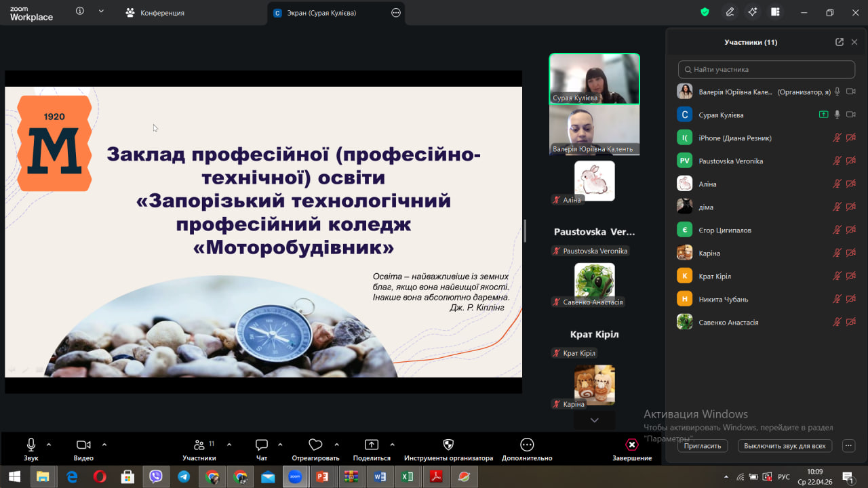Click the Найти участника search field
This screenshot has width=868, height=488.
(x=766, y=69)
